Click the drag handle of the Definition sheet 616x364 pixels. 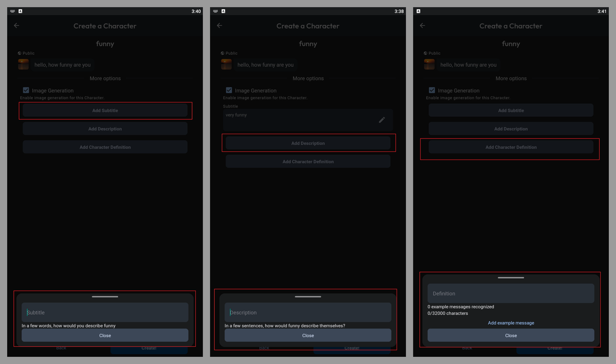[511, 277]
